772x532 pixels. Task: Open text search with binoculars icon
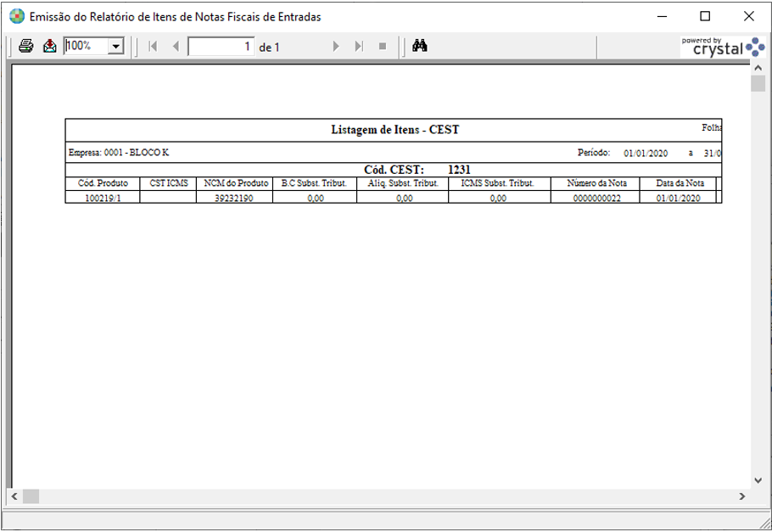click(x=419, y=47)
